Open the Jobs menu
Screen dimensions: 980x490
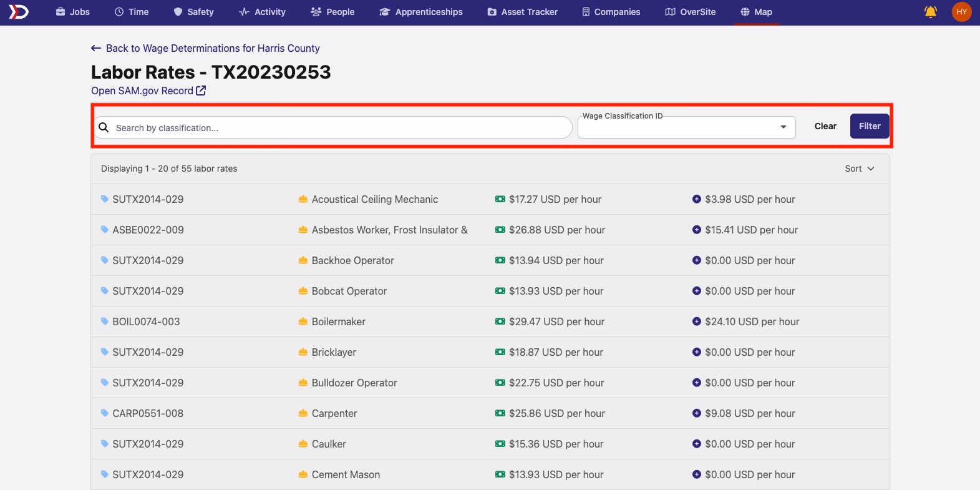click(72, 12)
